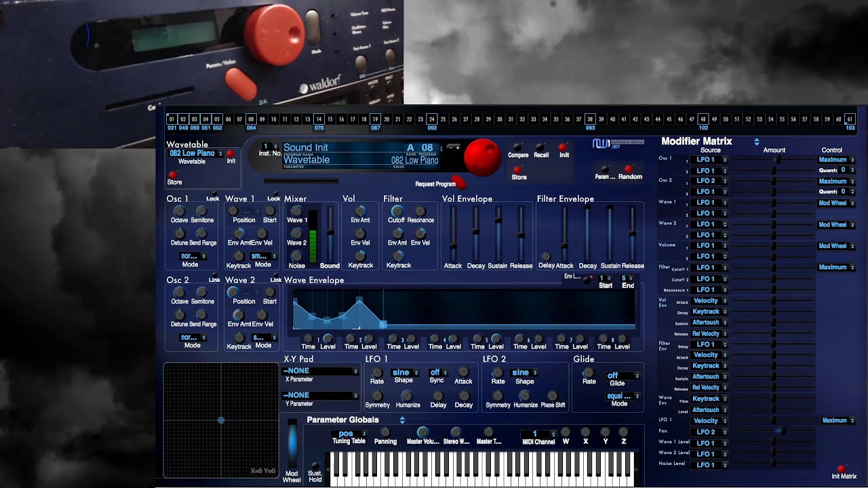Select program slot 14 in top strip

[x=319, y=119]
